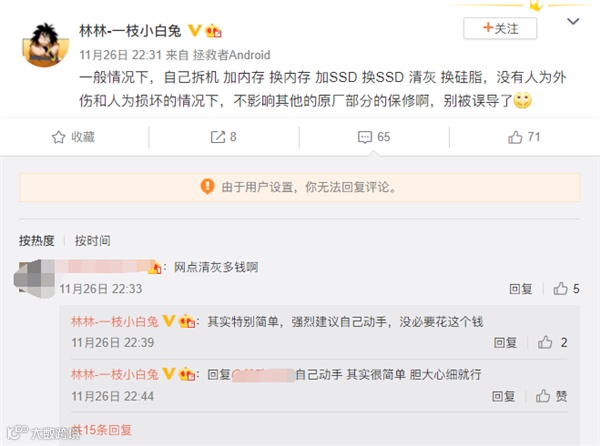This screenshot has height=446, width=600.
Task: Click thumbs-up on comment with 5 likes
Action: pyautogui.click(x=561, y=288)
